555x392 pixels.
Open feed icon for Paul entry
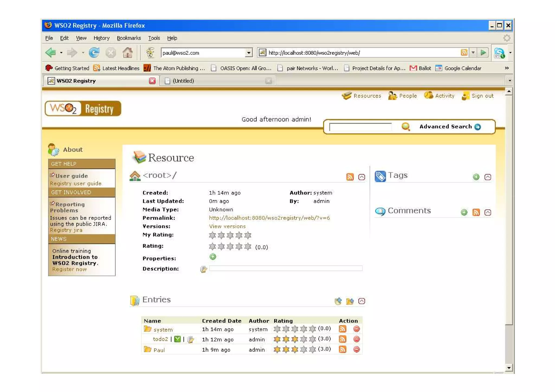[343, 349]
